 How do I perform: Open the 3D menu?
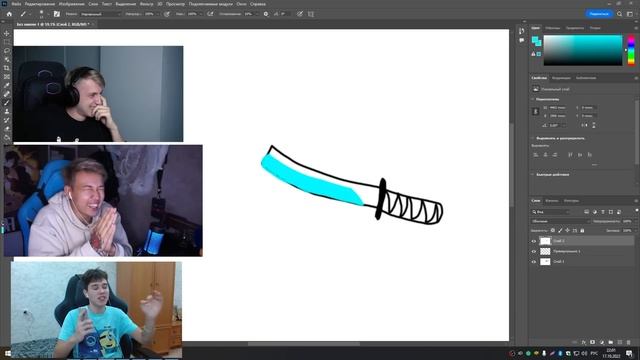[x=160, y=4]
